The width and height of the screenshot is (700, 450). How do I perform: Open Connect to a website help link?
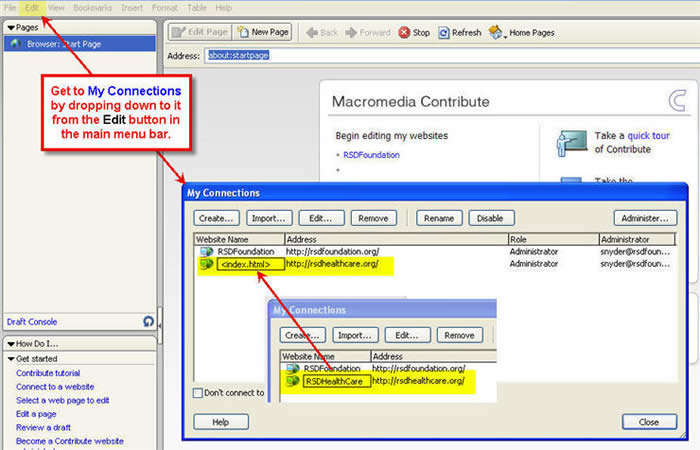click(55, 387)
